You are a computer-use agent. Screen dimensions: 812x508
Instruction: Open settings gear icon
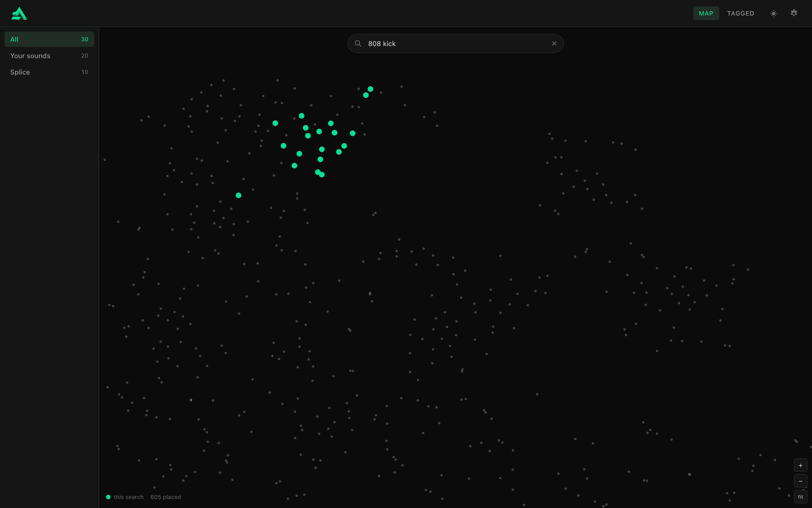(794, 13)
